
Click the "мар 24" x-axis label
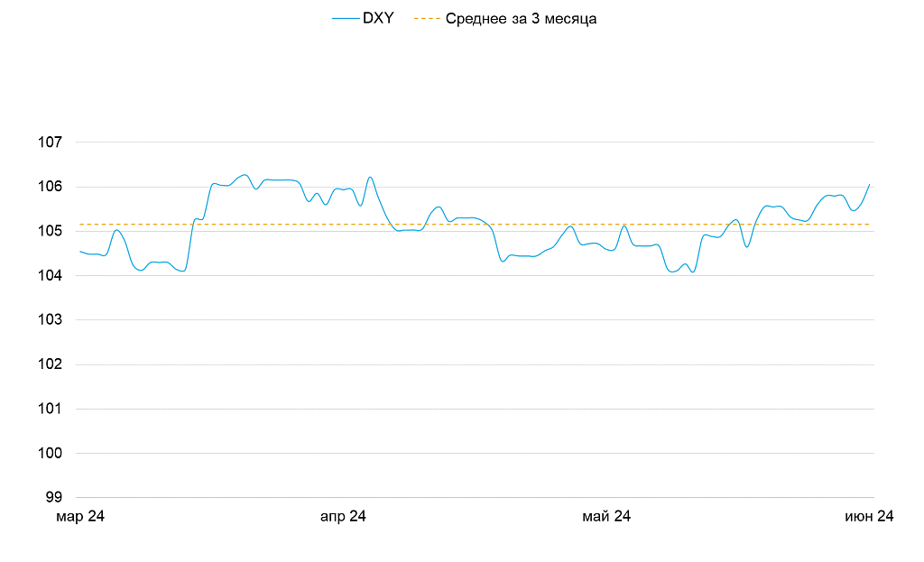pyautogui.click(x=80, y=517)
